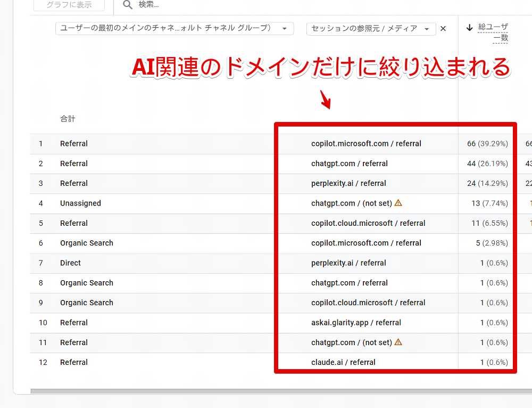Select 'Referral' in row 12
This screenshot has width=532, height=408.
(74, 363)
